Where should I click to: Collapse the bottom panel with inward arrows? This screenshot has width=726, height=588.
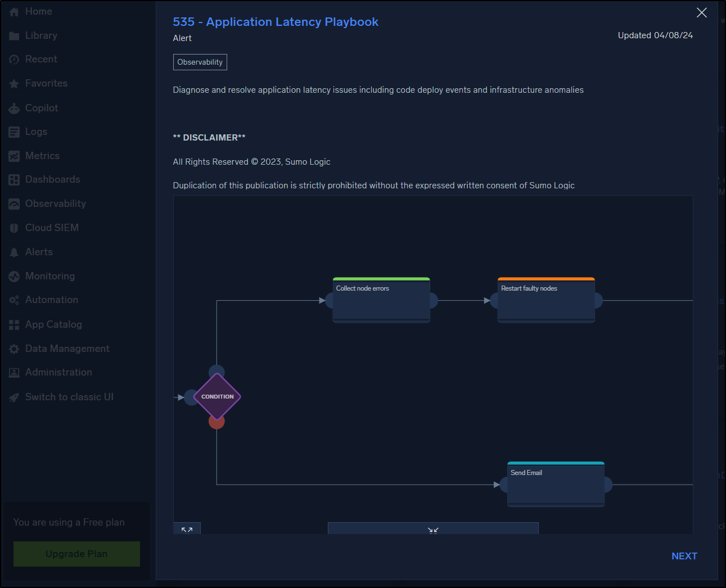(x=432, y=529)
